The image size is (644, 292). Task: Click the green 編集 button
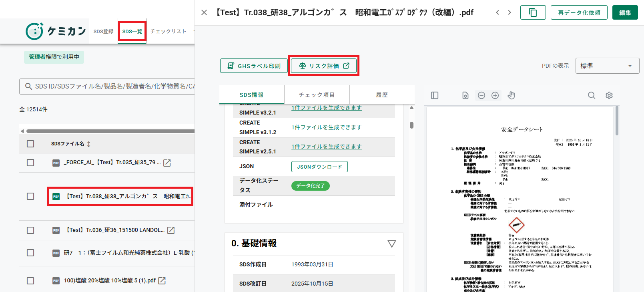coord(625,12)
